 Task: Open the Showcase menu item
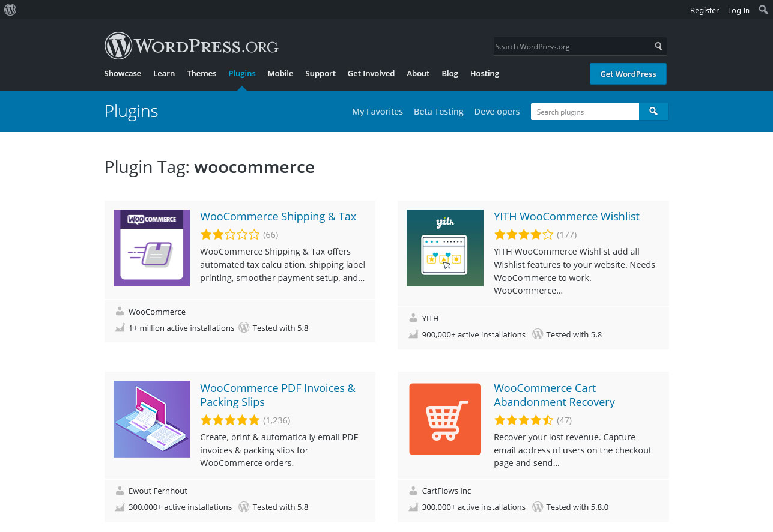pos(123,73)
